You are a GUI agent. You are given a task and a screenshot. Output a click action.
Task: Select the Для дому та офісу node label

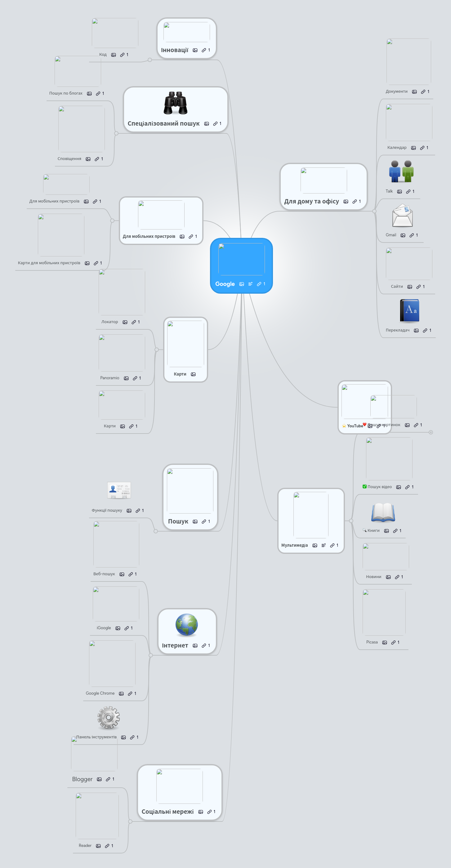coord(311,202)
